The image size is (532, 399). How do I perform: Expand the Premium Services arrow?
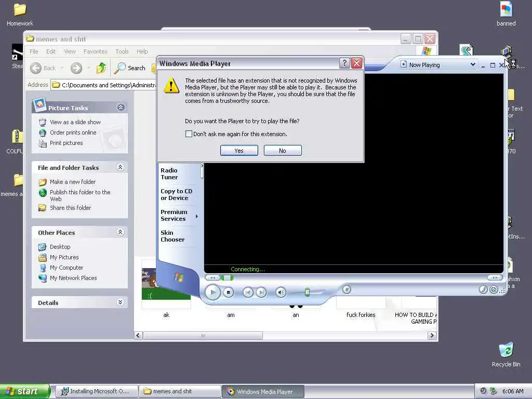click(x=197, y=216)
